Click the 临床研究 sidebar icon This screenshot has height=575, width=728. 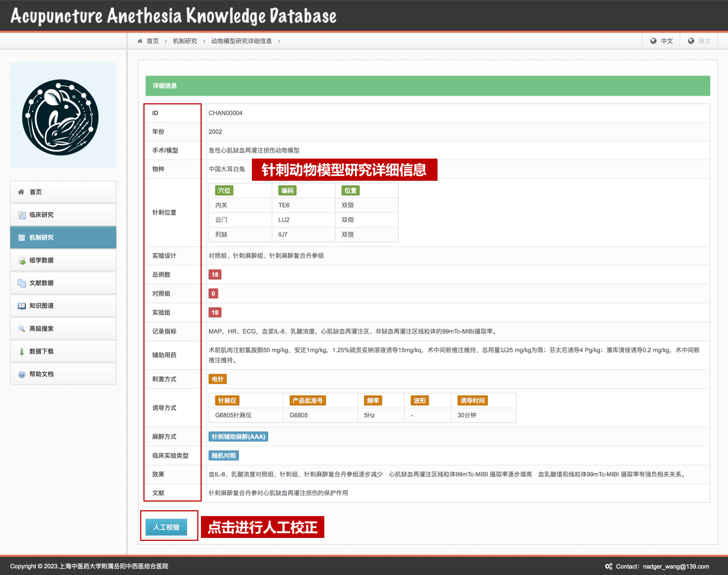21,215
